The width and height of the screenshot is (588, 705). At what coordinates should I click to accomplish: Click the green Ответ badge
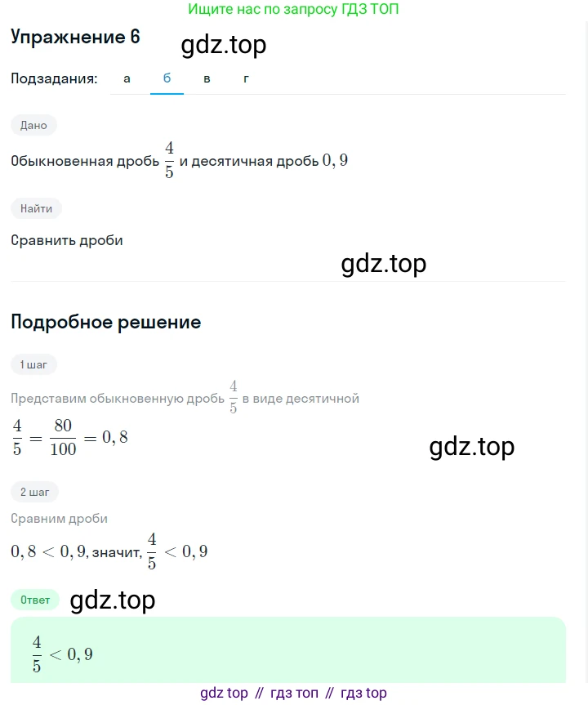(x=35, y=599)
